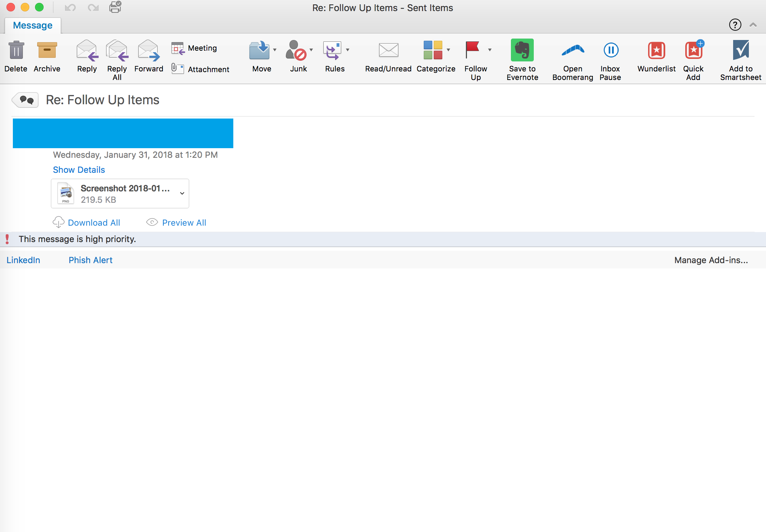Select the Message ribbon tab

33,26
